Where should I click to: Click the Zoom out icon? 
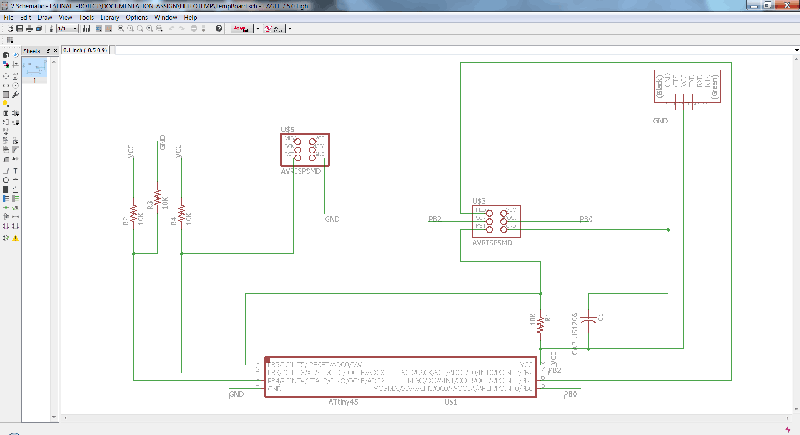(140, 29)
